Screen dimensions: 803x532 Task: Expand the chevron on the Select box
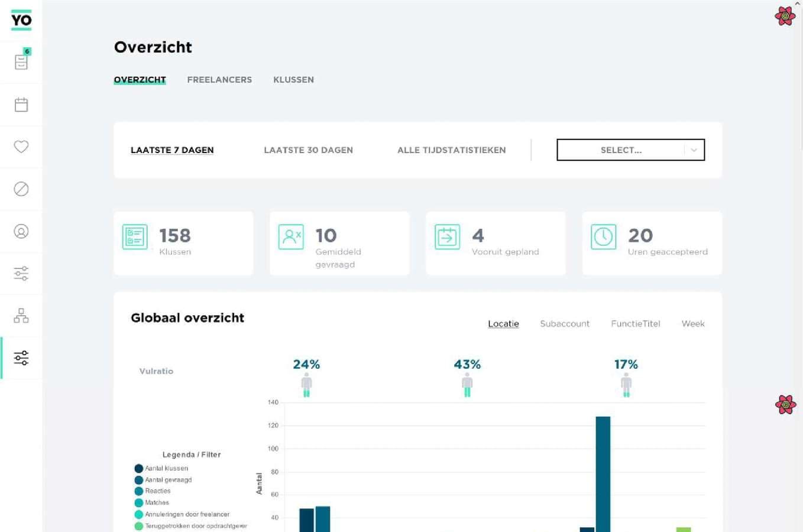pos(693,150)
